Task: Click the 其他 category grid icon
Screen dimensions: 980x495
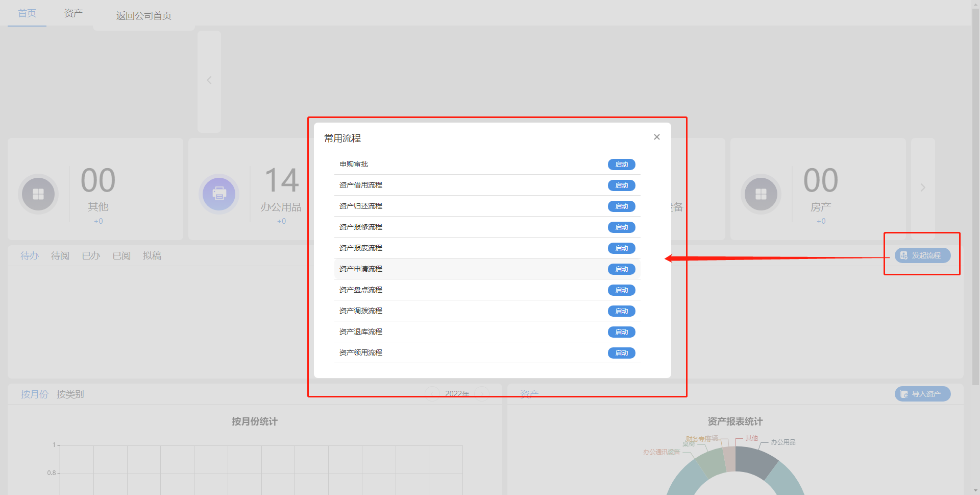Action: point(38,194)
